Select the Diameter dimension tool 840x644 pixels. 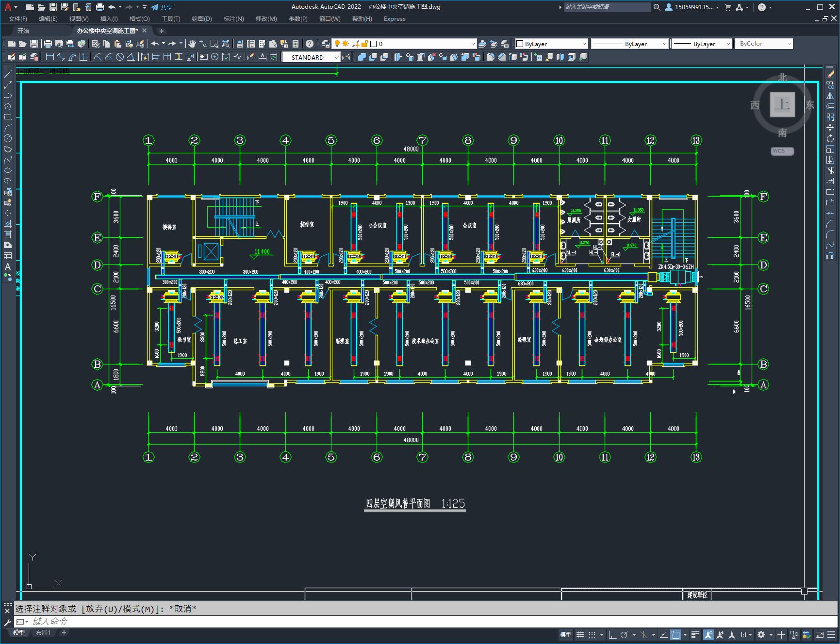point(120,57)
